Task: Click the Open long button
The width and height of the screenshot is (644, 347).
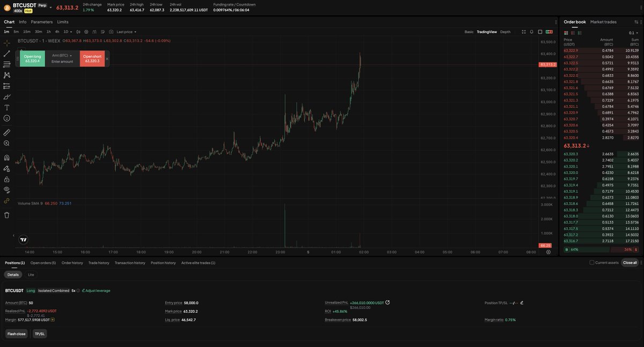Action: [x=32, y=59]
